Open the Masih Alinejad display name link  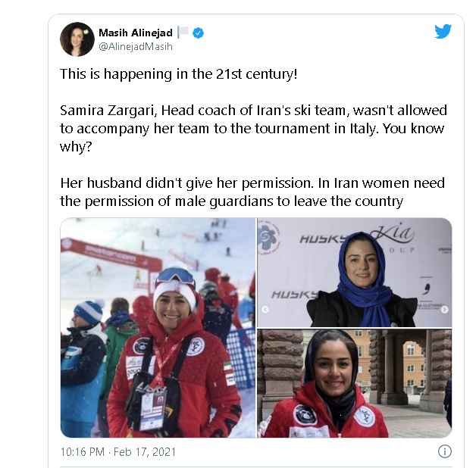click(136, 33)
